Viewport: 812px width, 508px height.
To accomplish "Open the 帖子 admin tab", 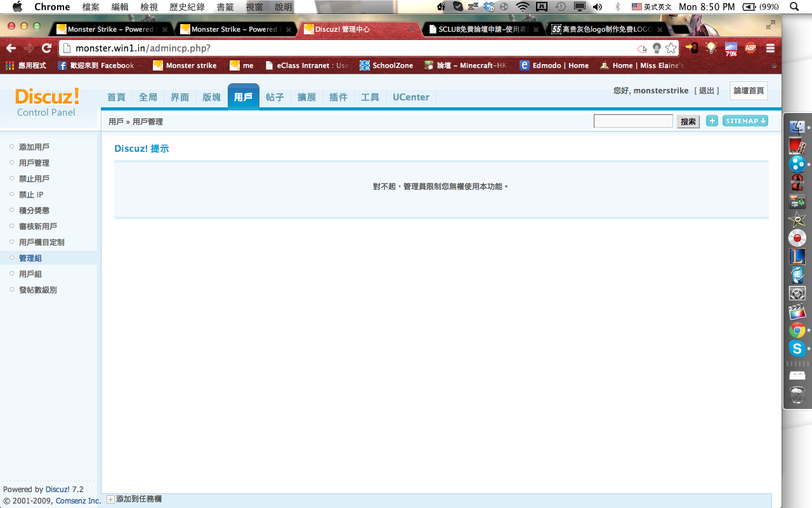I will point(275,97).
